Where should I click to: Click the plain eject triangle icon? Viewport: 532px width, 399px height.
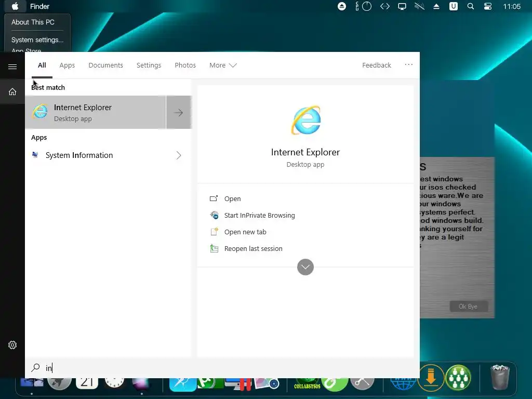(x=436, y=6)
